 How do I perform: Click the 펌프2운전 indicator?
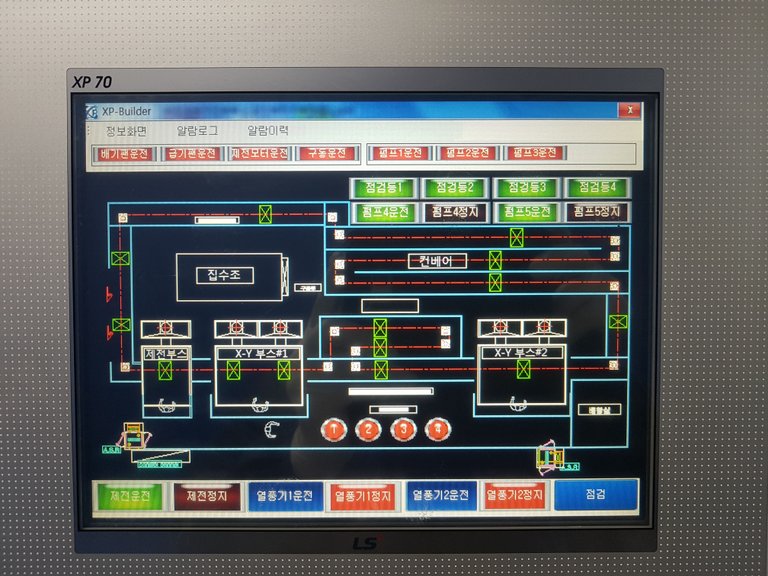coord(467,153)
